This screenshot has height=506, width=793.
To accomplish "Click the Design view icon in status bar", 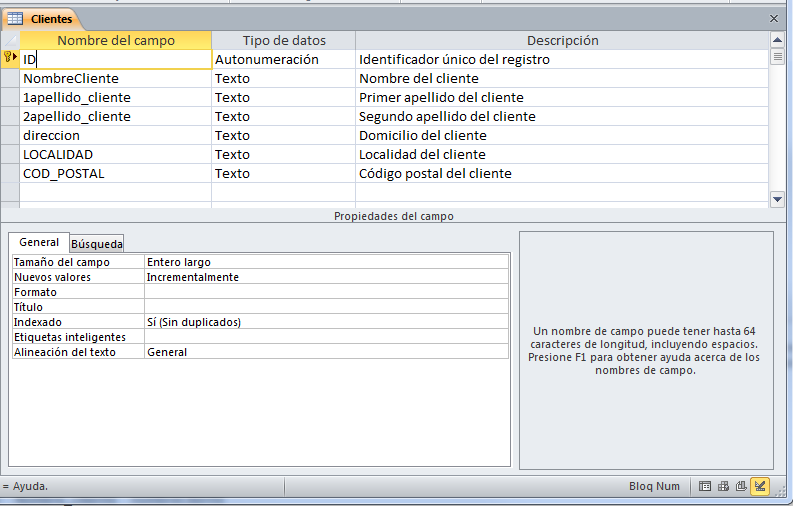I will pos(760,487).
